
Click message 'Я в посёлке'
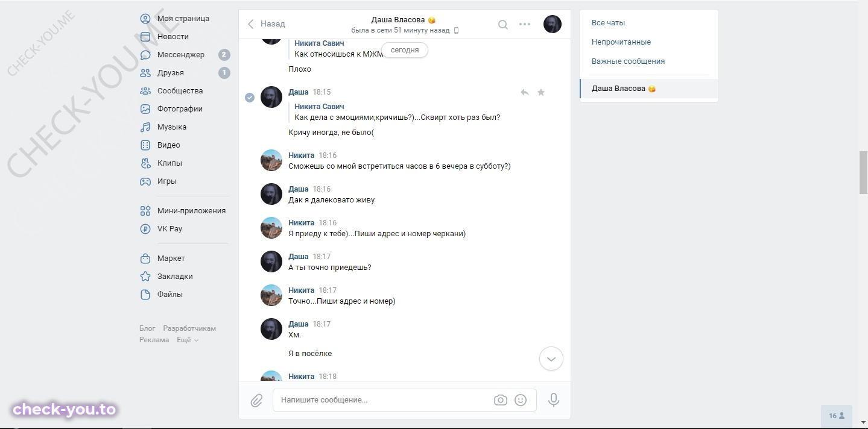tap(310, 354)
